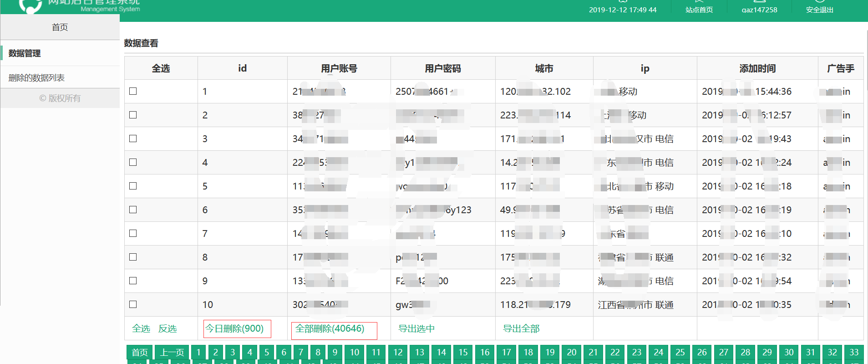The width and height of the screenshot is (868, 364).
Task: Click 导出全部 to export all data
Action: pyautogui.click(x=521, y=328)
